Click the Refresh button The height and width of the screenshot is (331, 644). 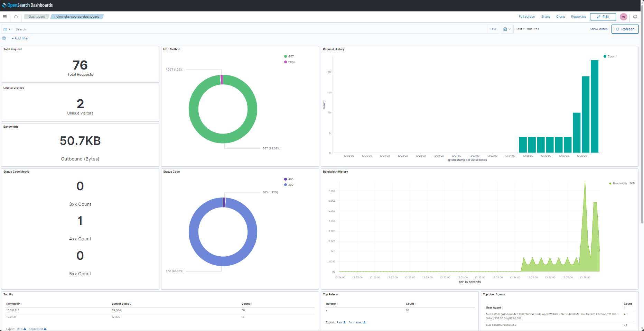pos(625,29)
